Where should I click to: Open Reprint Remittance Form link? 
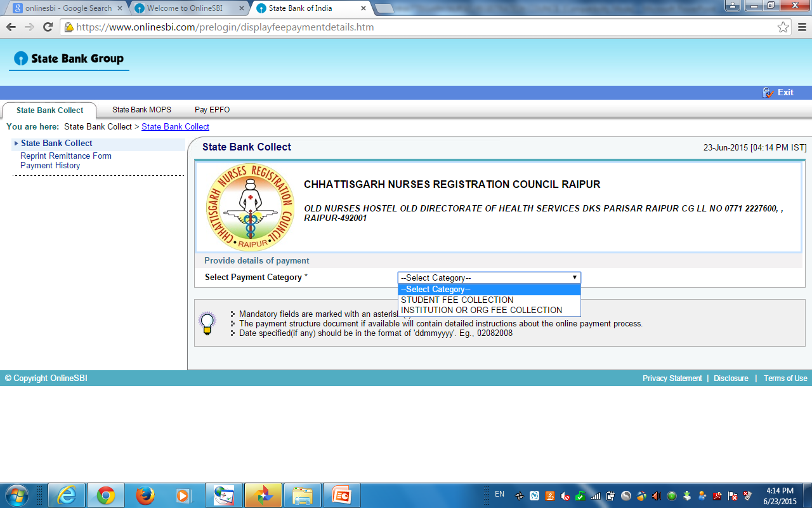pos(66,156)
